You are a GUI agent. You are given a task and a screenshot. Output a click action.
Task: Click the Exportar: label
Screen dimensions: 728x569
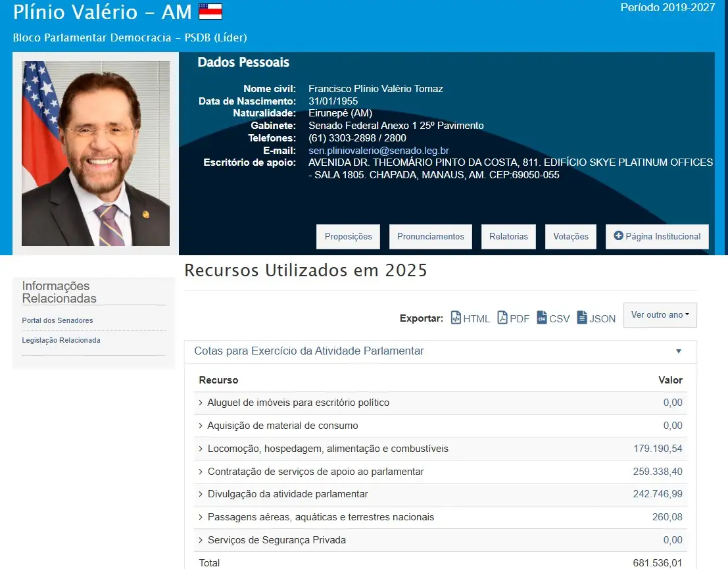421,318
